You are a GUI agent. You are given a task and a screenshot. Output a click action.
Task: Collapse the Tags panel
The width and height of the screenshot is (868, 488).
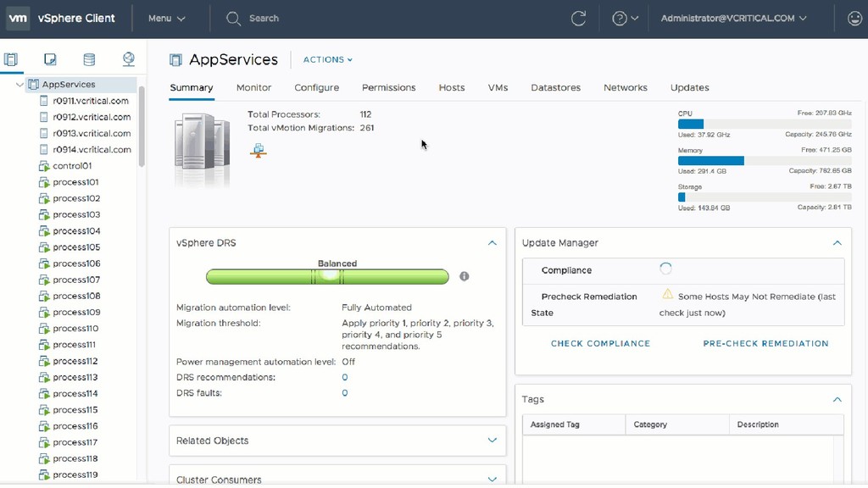click(837, 400)
